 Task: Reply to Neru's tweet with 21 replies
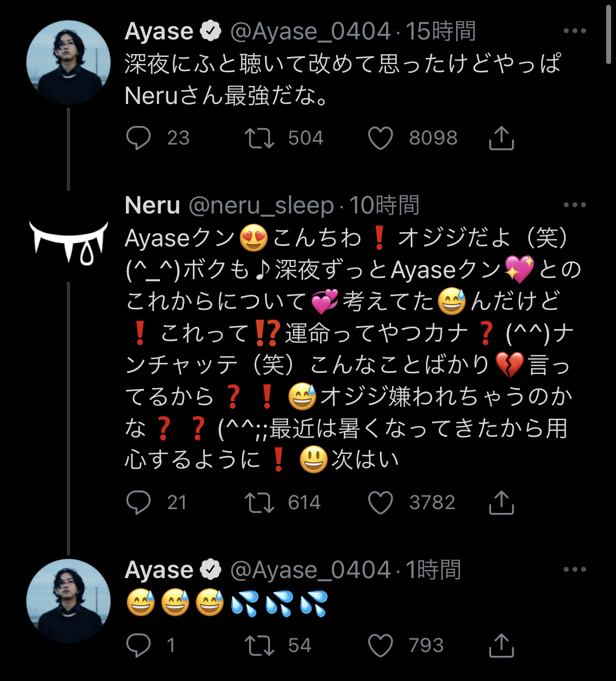(139, 502)
